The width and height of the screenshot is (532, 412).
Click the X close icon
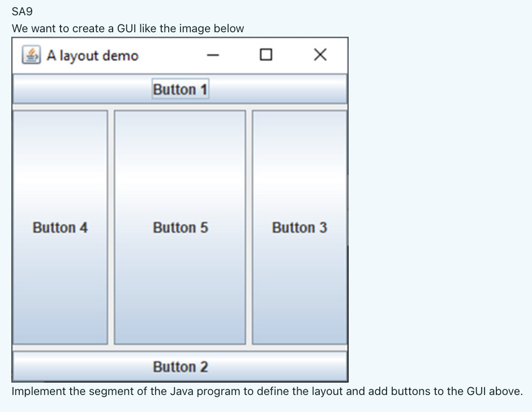point(320,54)
